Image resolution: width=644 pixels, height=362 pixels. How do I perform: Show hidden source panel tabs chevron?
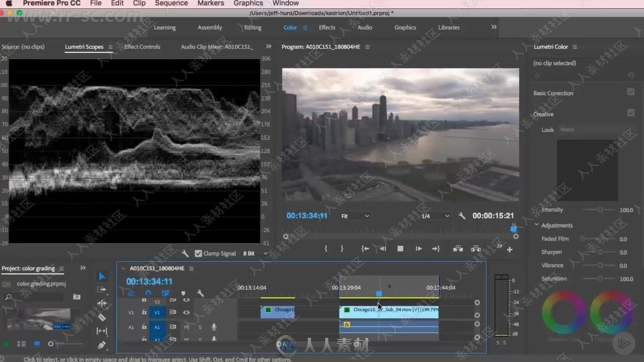coord(269,47)
